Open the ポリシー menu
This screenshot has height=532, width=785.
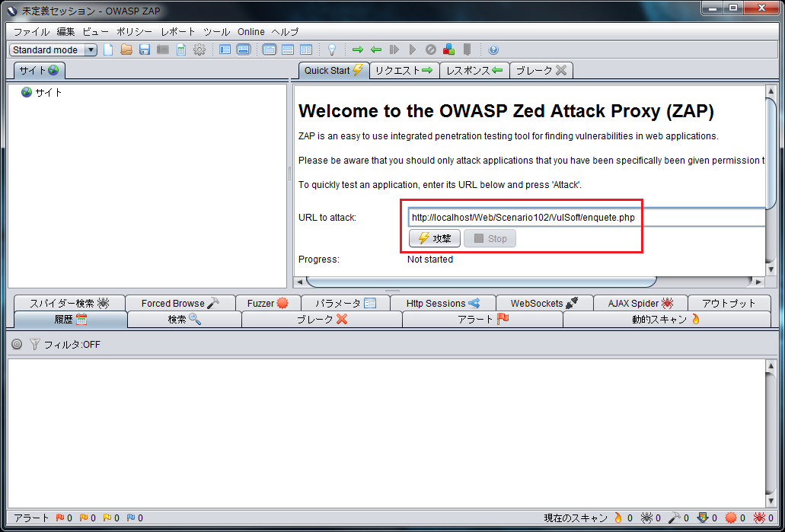(x=134, y=32)
